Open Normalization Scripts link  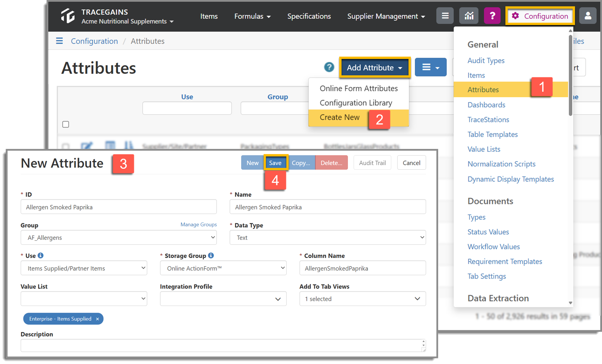pos(501,164)
